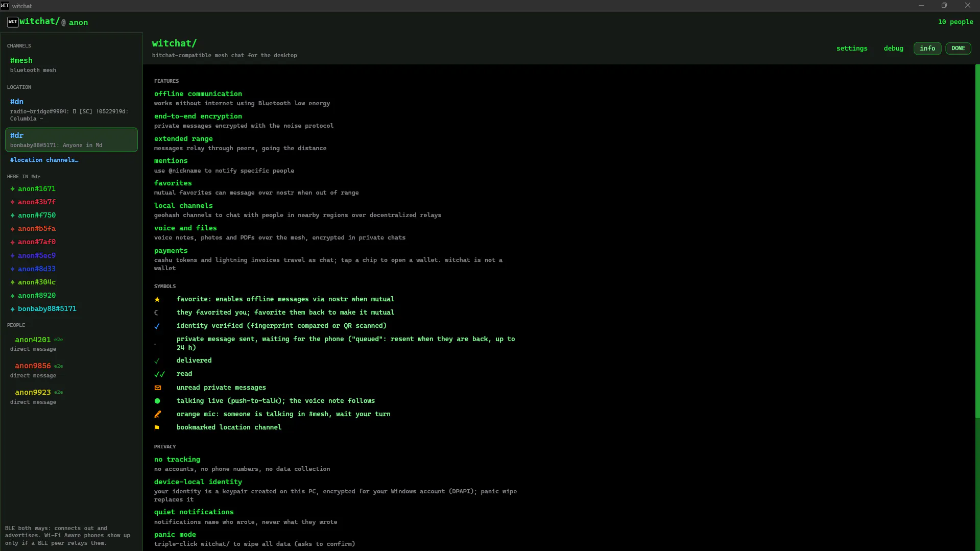Image resolution: width=980 pixels, height=551 pixels.
Task: Select user anon#5ec9
Action: 37,256
